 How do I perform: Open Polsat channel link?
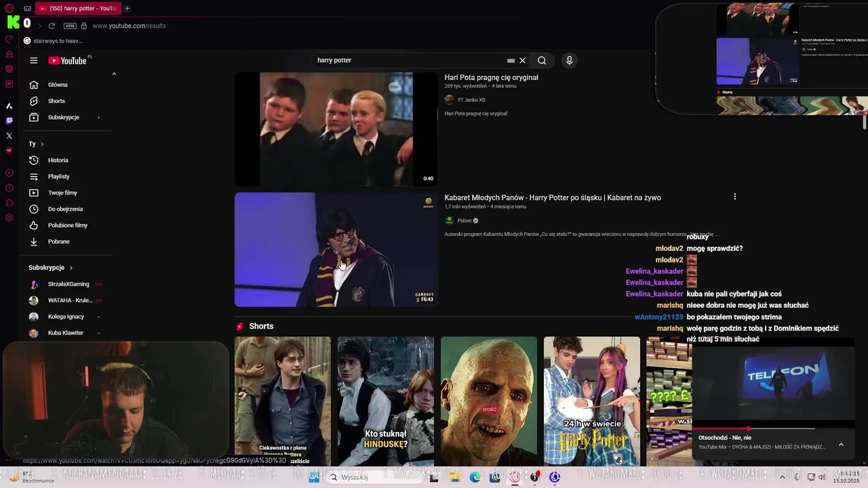[x=465, y=220]
